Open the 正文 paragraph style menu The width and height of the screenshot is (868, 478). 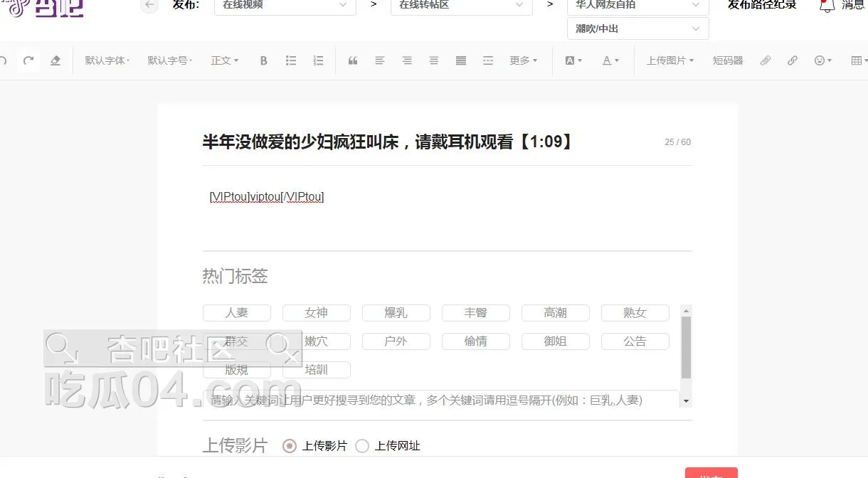click(x=224, y=61)
